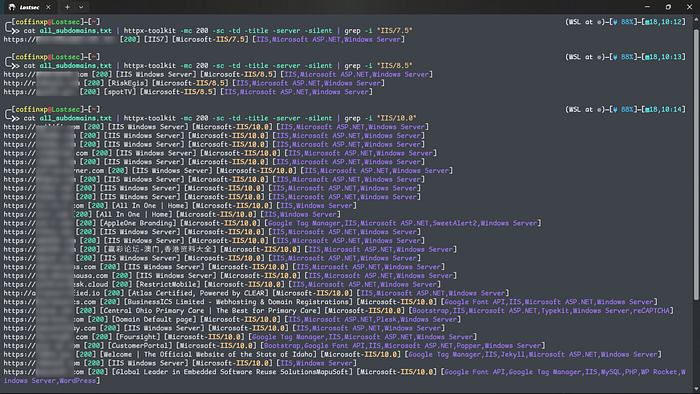The image size is (700, 394).
Task: Click the scrollbar up arrow
Action: (x=696, y=19)
